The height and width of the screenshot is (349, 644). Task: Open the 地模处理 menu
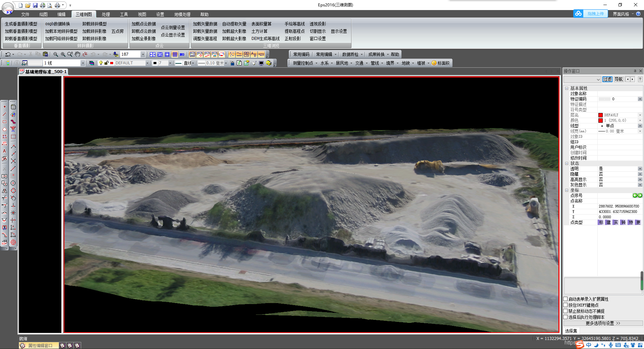coord(182,14)
